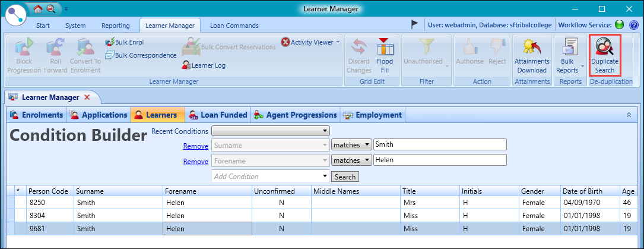Open the Loan Funded tab

[218, 115]
